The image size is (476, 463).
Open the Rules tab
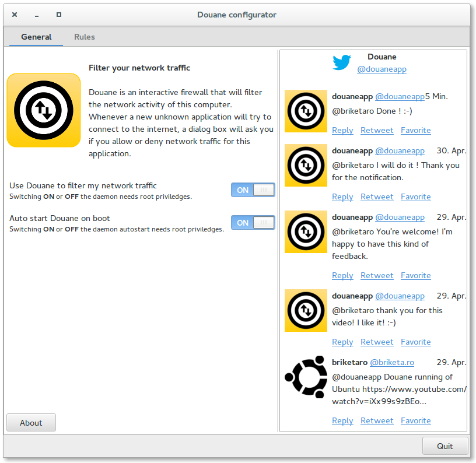pos(85,37)
